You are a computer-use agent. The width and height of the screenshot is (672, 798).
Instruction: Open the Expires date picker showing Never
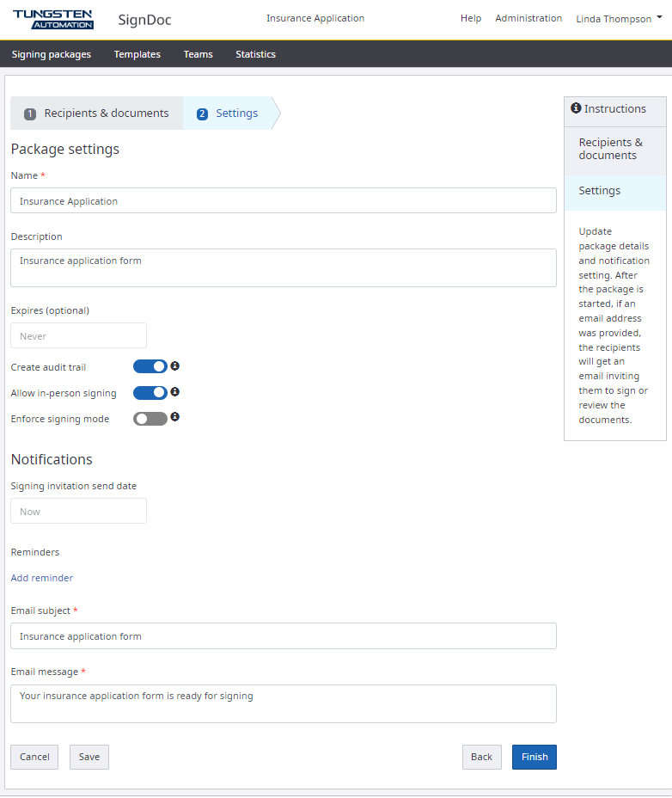tap(78, 335)
